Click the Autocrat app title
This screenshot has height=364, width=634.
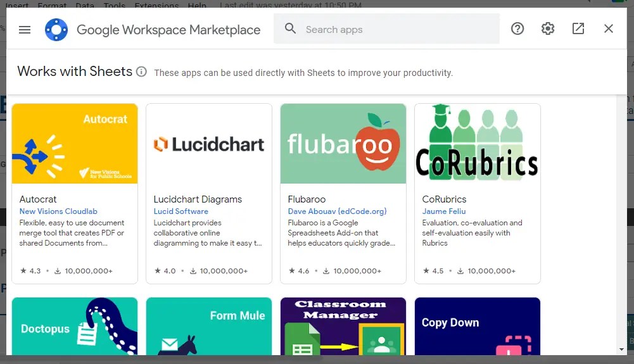coord(38,199)
